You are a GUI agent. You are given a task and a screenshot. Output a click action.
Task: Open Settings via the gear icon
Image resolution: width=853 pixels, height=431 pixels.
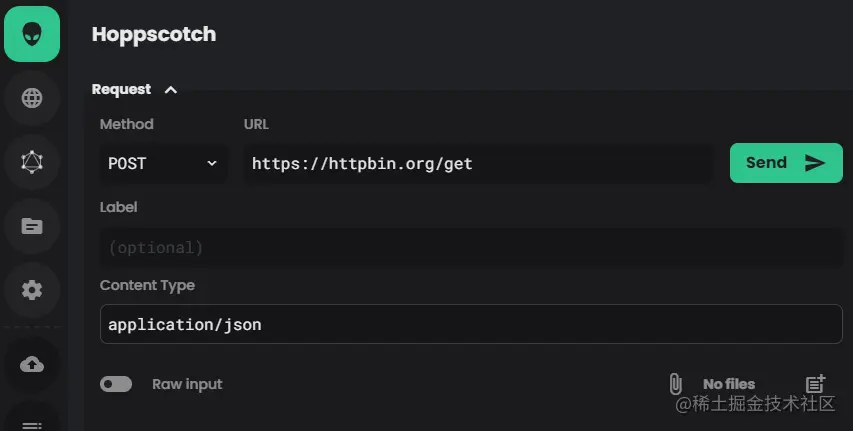point(32,290)
